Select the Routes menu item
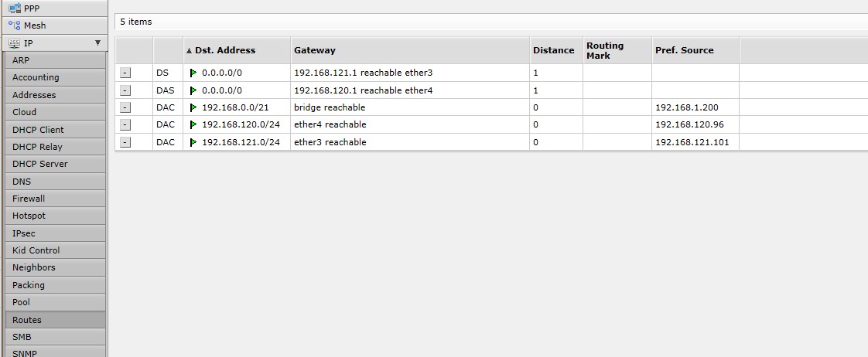The width and height of the screenshot is (868, 357). pyautogui.click(x=27, y=320)
